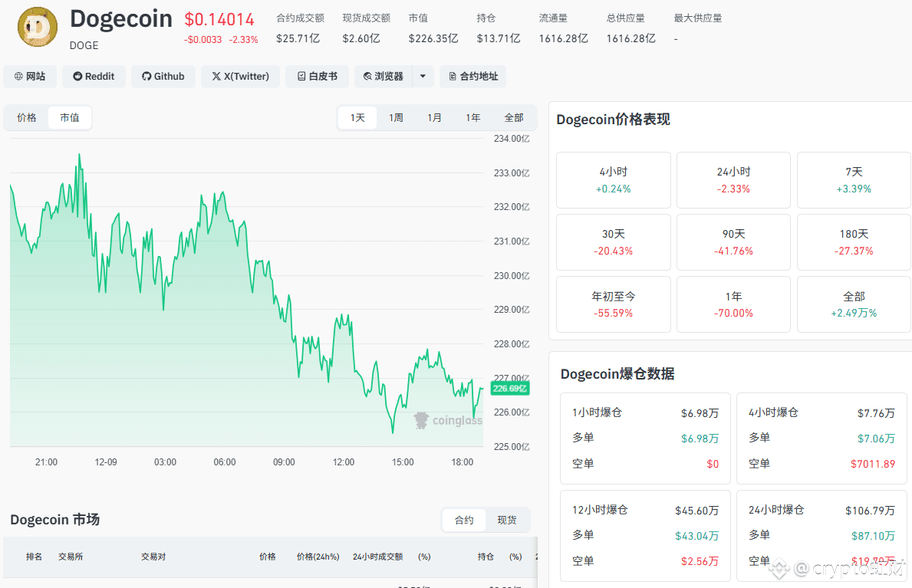This screenshot has height=588, width=912.
Task: Click the 24小时 -2.33% performance card
Action: [733, 180]
